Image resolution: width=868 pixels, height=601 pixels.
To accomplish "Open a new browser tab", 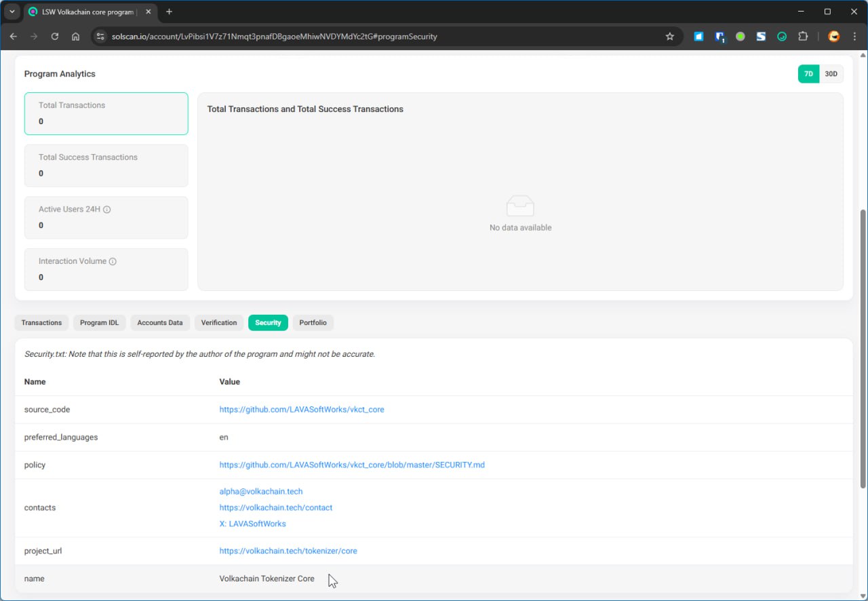I will tap(169, 12).
